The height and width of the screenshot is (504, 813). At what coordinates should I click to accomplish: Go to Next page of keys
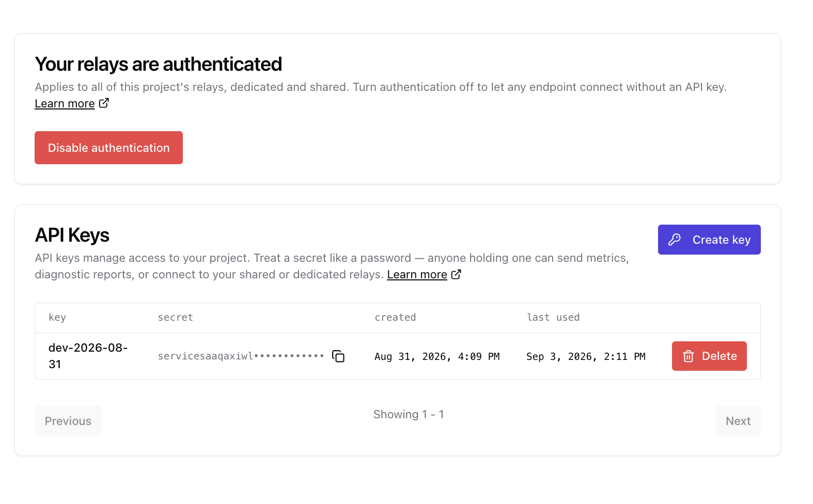(x=738, y=421)
